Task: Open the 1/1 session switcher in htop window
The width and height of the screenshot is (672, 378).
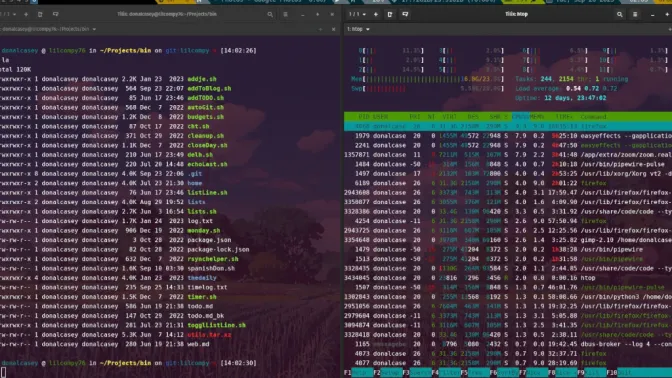Action: (357, 14)
